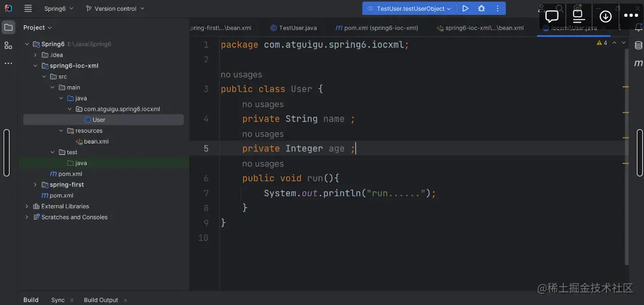Click "no usages" hint above the run method
The width and height of the screenshot is (644, 305).
point(263,164)
